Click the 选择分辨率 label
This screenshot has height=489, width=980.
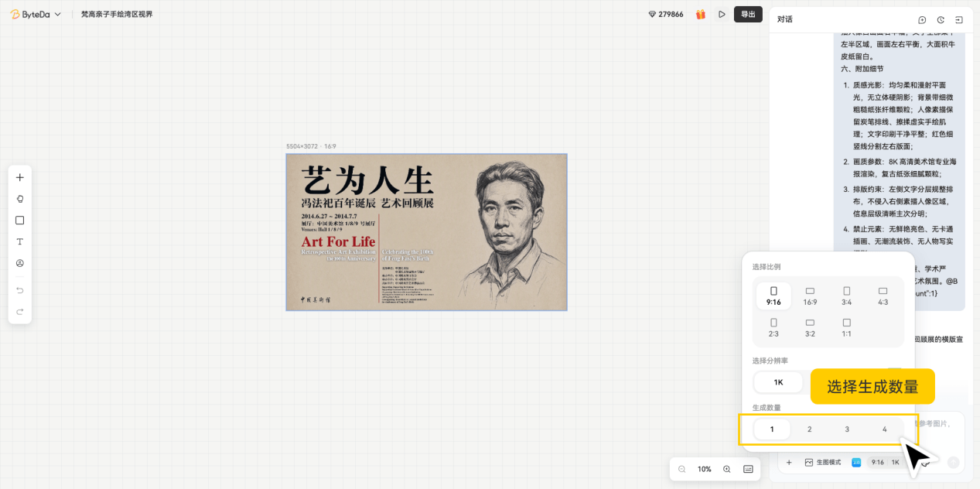click(770, 361)
